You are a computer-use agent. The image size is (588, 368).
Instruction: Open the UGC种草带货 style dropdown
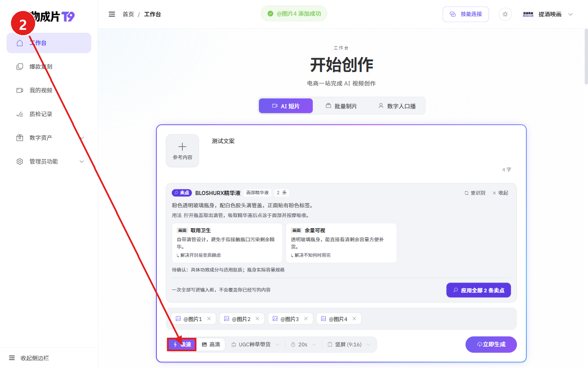[x=256, y=345]
